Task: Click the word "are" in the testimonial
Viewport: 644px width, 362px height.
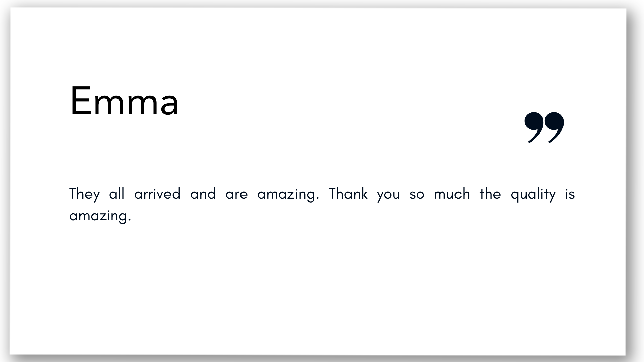Action: 236,196
